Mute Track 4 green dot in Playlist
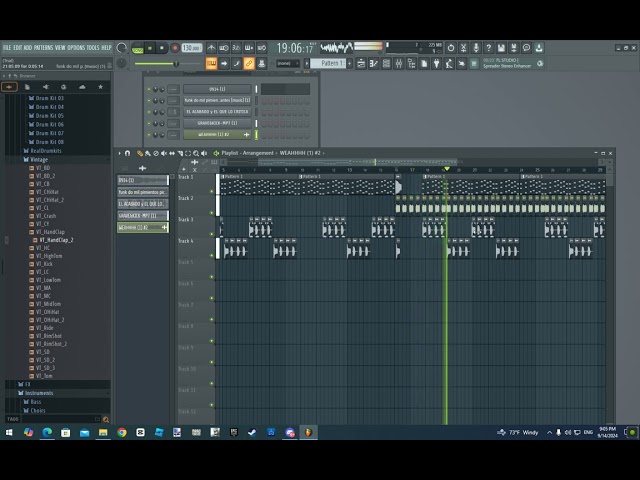This screenshot has width=640, height=480. [211, 256]
